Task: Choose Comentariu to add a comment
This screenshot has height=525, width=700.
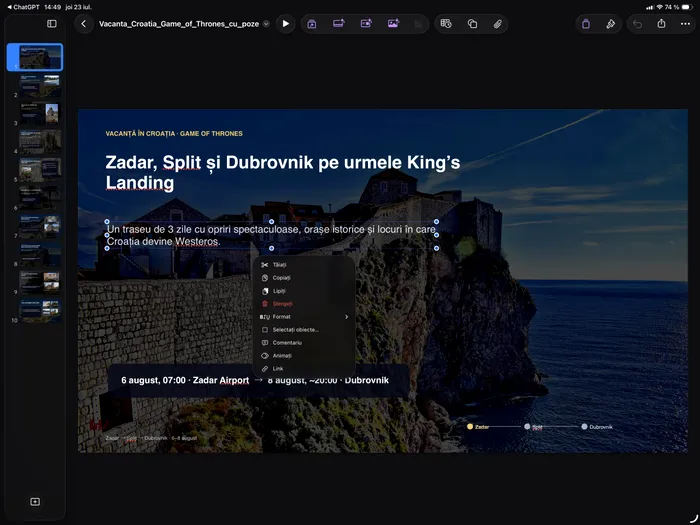Action: tap(304, 342)
